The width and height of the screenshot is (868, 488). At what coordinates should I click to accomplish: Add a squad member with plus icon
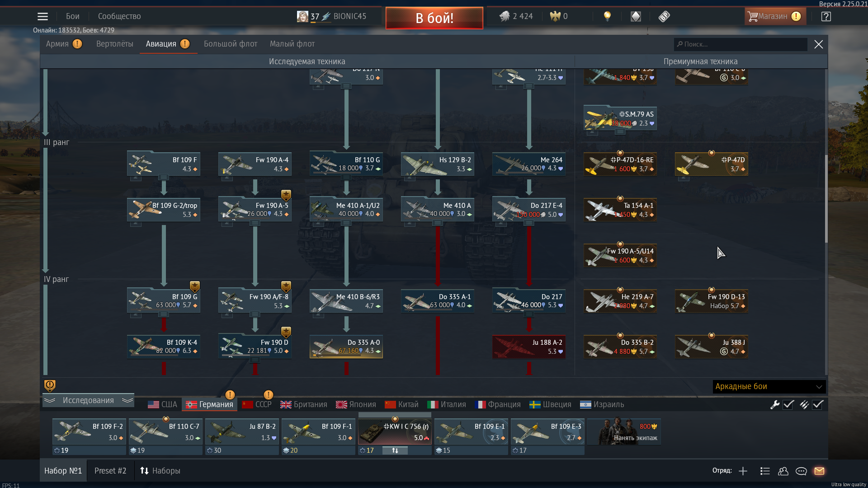click(x=743, y=471)
